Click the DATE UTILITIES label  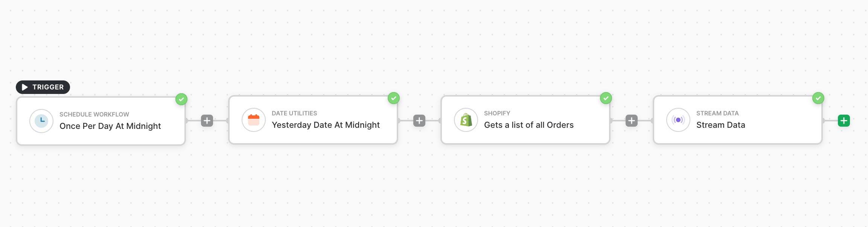click(294, 113)
